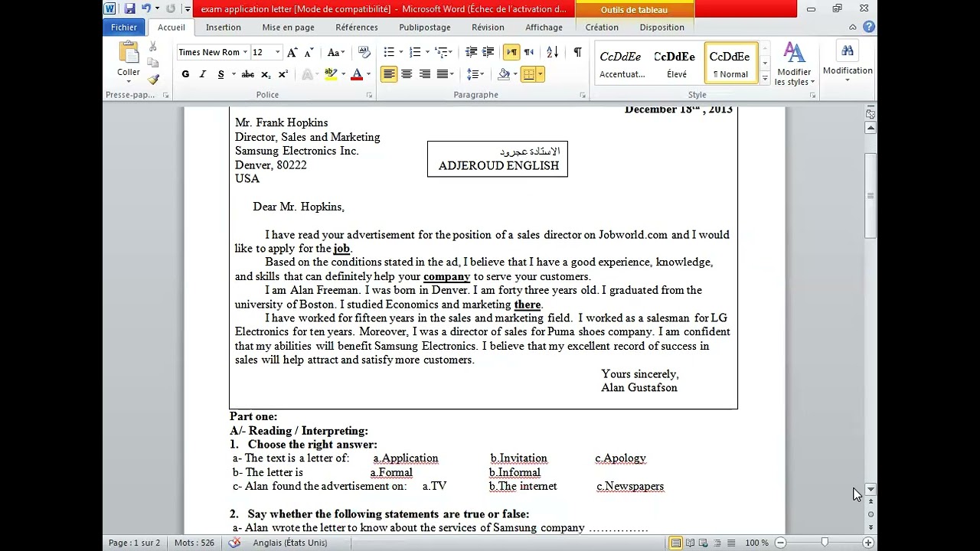Decrease paragraph indent

click(471, 52)
